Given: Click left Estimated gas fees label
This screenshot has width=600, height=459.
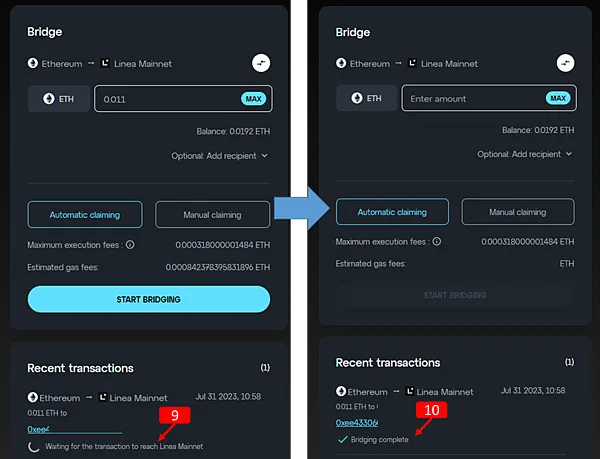Looking at the screenshot, I should click(x=63, y=267).
